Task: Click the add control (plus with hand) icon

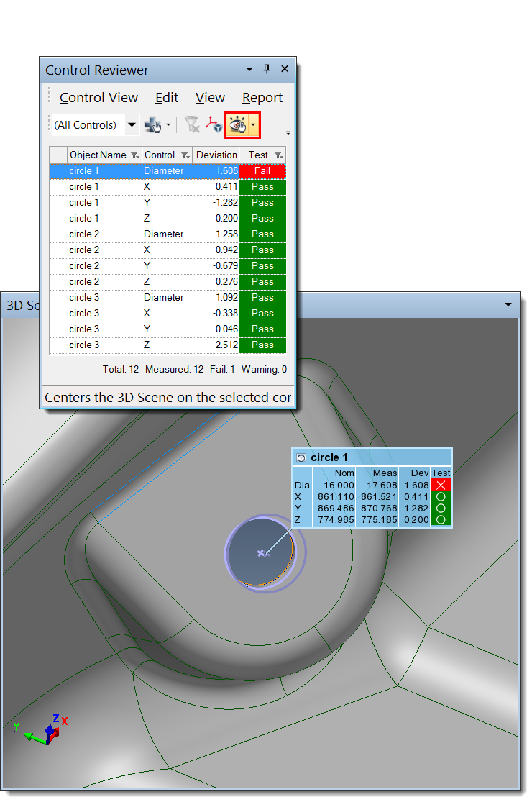Action: 152,124
